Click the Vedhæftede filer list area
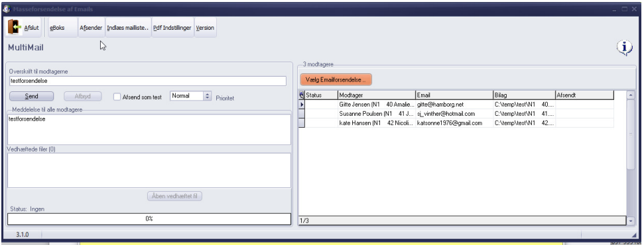 click(149, 170)
